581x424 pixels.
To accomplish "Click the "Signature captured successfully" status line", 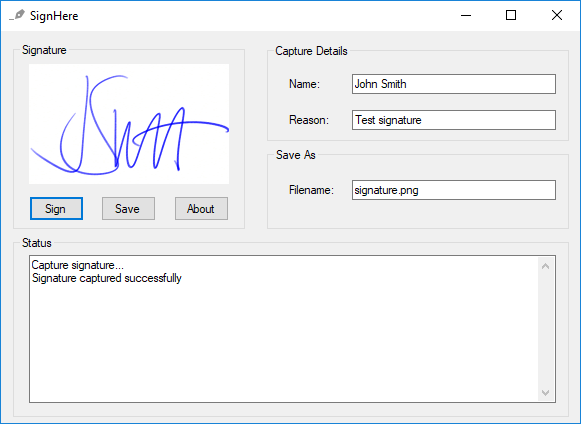I will click(x=107, y=278).
